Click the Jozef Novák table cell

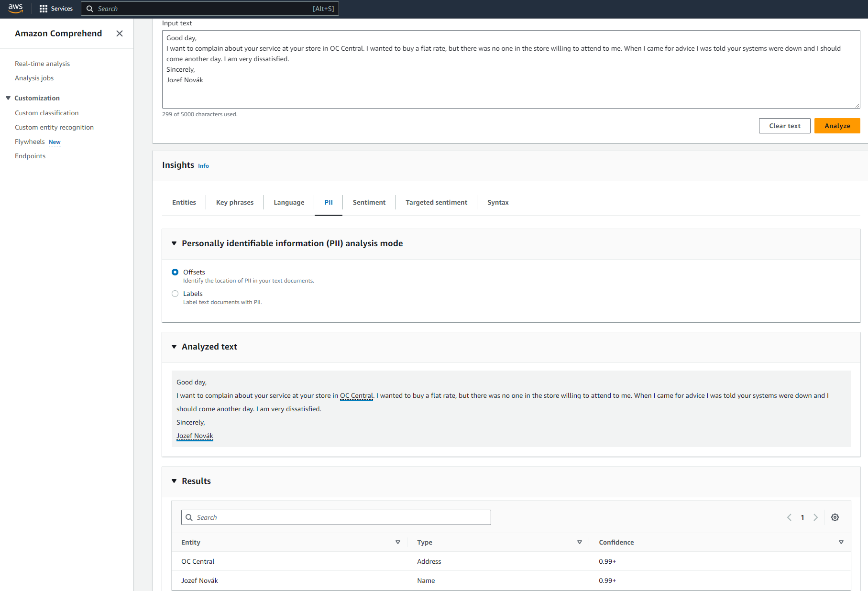click(199, 580)
